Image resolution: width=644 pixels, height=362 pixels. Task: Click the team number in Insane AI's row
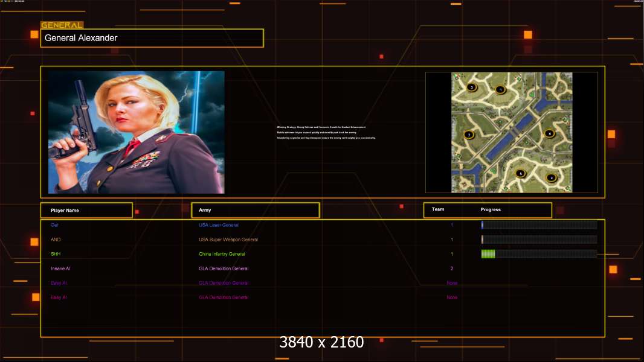click(x=452, y=268)
